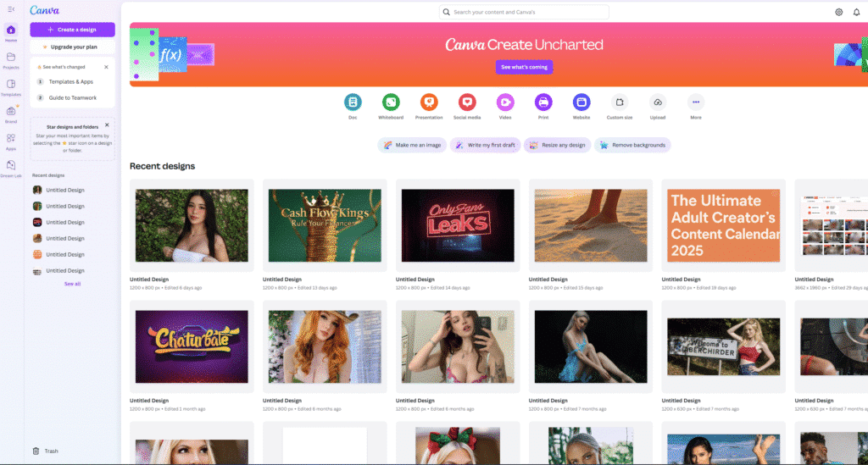
Task: Pick the Social media design icon
Action: click(x=467, y=102)
